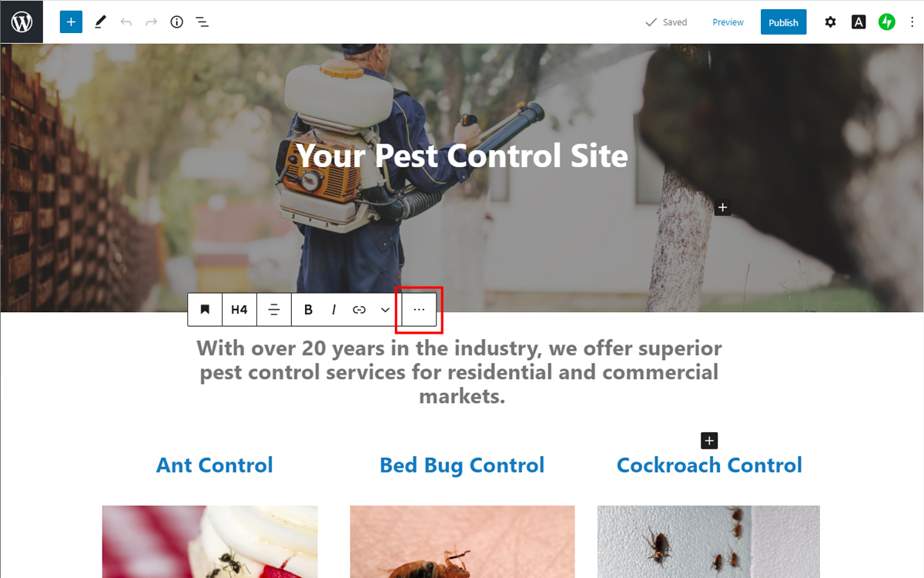Open block options three-dots menu
Screen dimensions: 924x578
point(419,310)
